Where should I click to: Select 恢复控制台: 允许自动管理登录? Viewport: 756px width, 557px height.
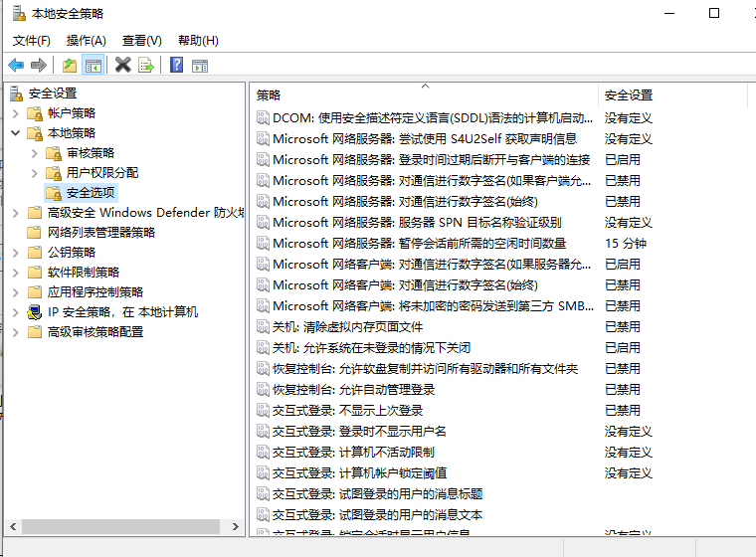[353, 390]
